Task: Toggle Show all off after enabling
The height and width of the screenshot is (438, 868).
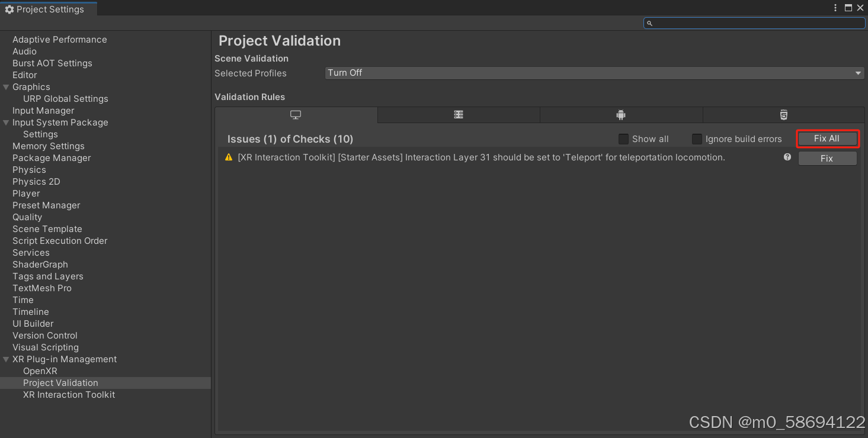Action: point(623,139)
